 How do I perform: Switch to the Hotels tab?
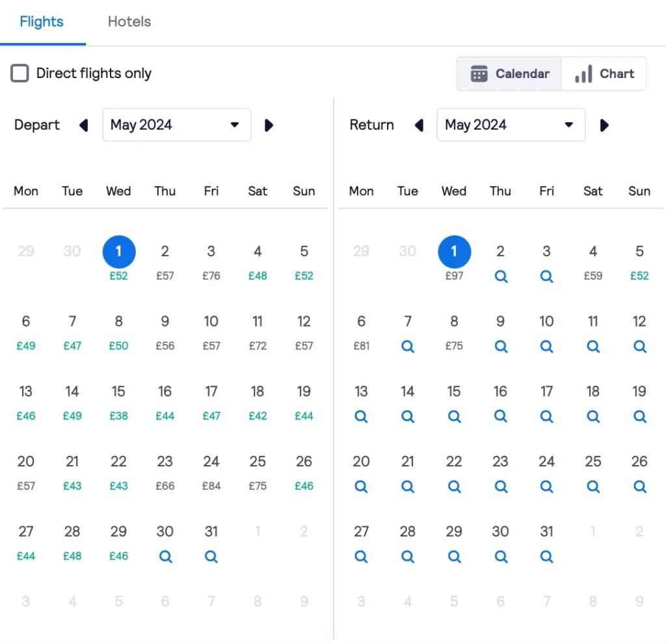tap(129, 21)
